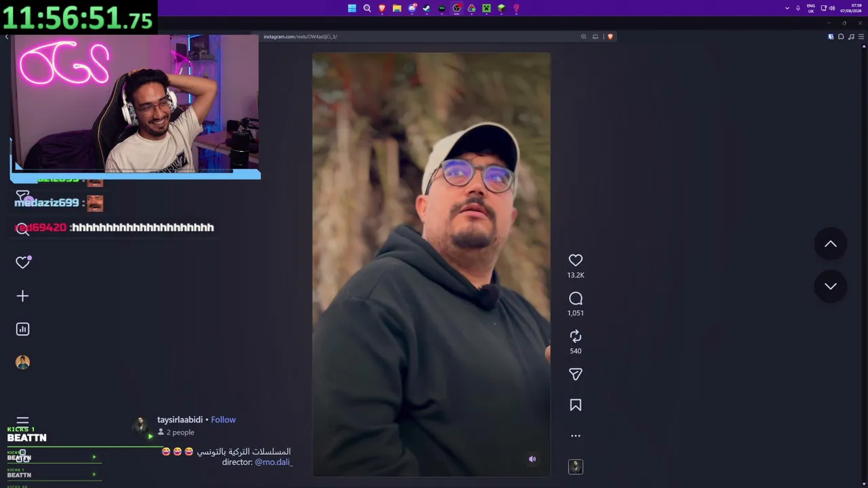Open the browser extensions puzzle icon

coord(841,37)
